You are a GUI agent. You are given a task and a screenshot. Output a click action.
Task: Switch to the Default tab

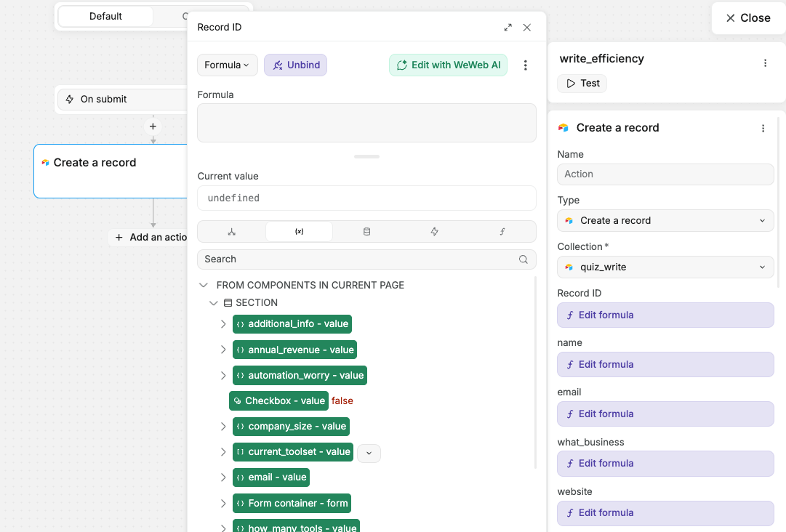tap(106, 16)
